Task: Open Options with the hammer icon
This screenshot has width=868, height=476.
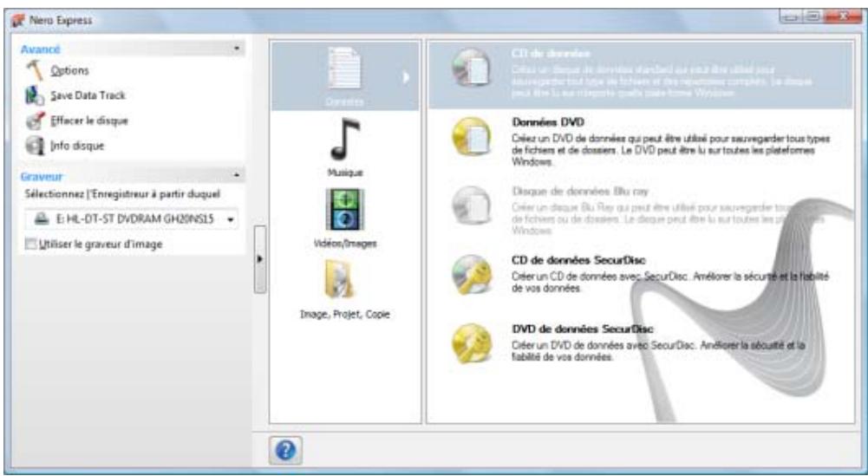Action: (x=35, y=71)
